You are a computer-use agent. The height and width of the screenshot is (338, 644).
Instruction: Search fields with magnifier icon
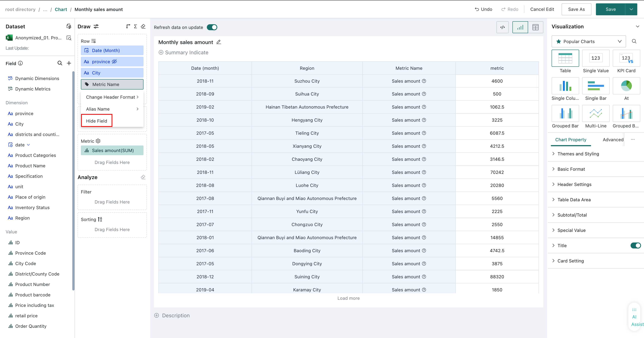60,63
